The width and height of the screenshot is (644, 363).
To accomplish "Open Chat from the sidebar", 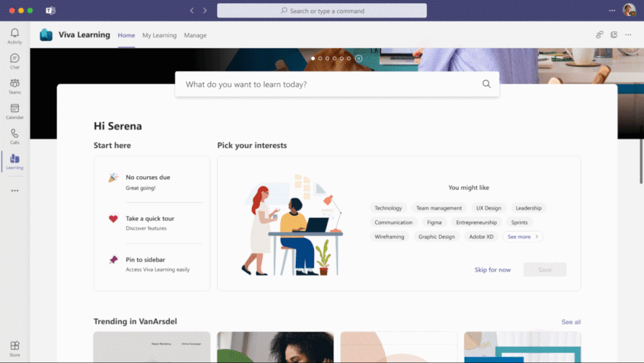I will tap(15, 61).
